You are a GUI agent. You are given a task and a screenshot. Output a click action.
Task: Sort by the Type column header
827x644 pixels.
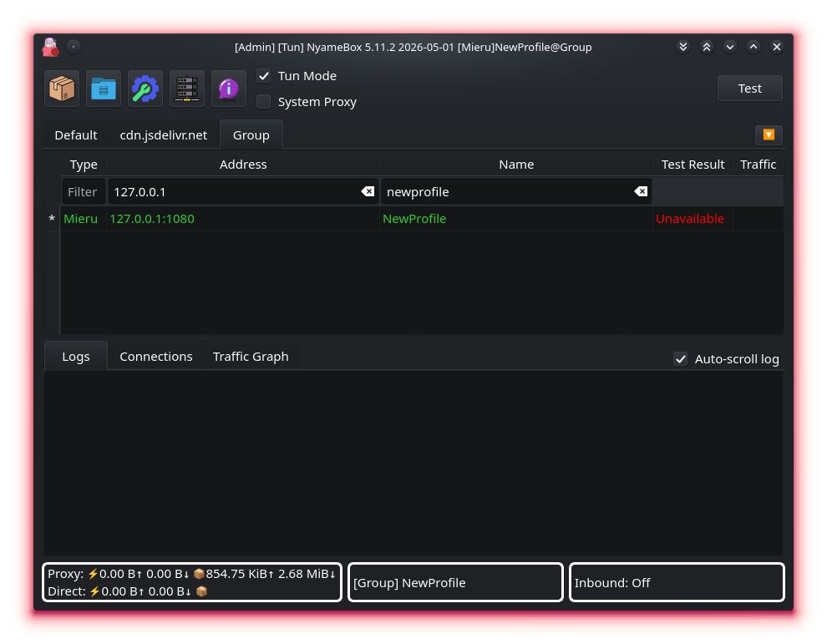84,165
